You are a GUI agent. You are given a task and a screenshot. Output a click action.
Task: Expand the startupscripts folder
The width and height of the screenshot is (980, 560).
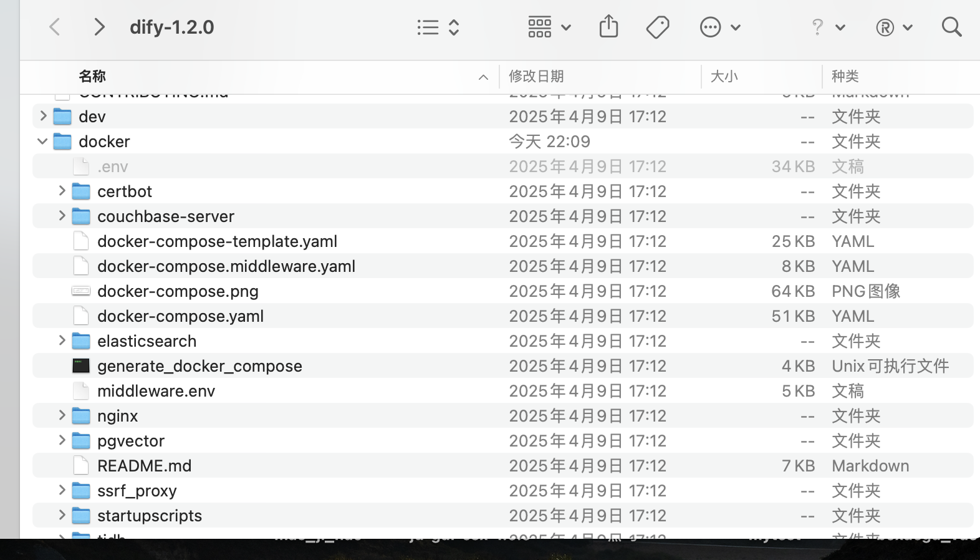coord(61,515)
